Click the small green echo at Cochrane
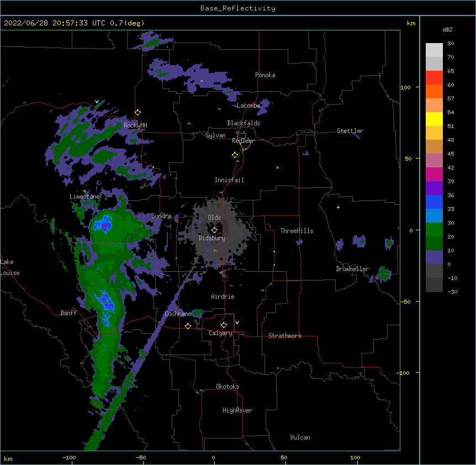This screenshot has height=465, width=476. coord(198,313)
